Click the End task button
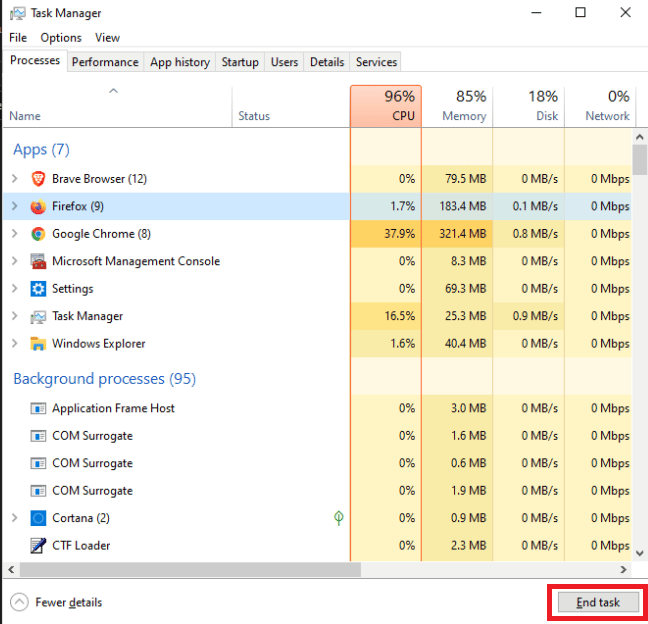Screen dimensions: 648x624 [x=598, y=603]
